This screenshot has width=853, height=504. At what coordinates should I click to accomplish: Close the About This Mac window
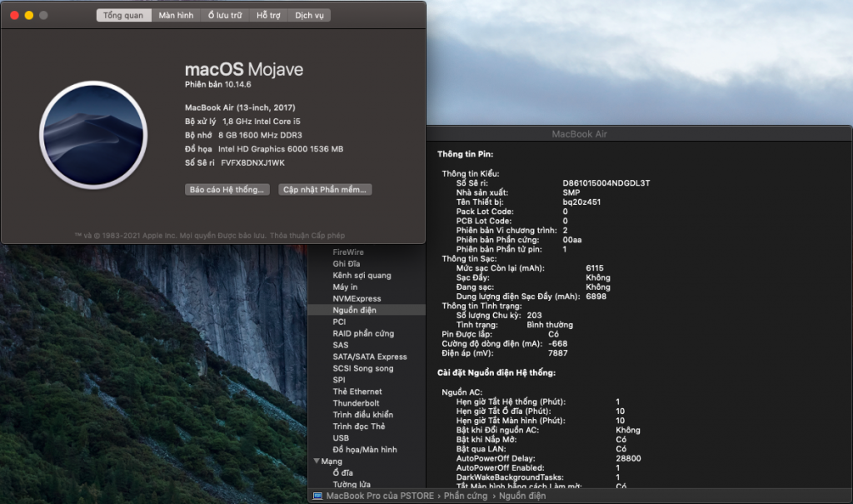[15, 15]
